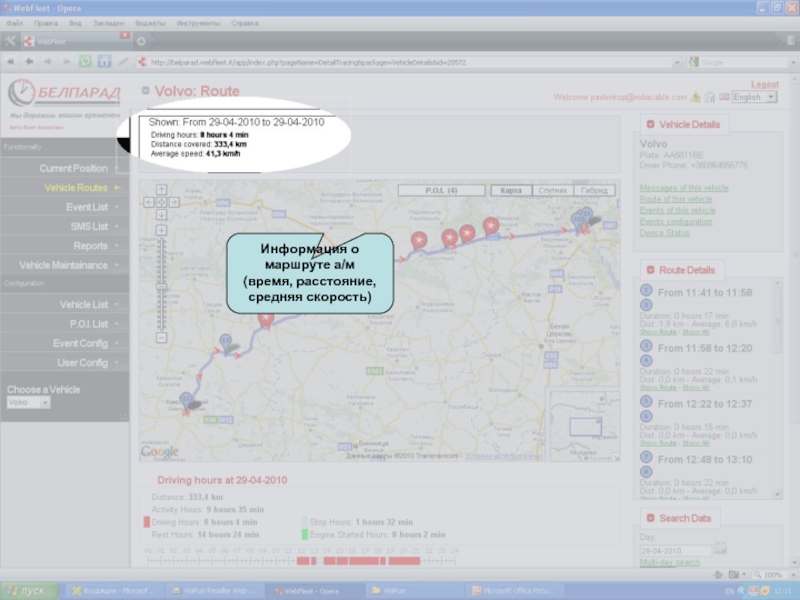Zoom out the map with the minus button
800x600 pixels.
click(161, 338)
